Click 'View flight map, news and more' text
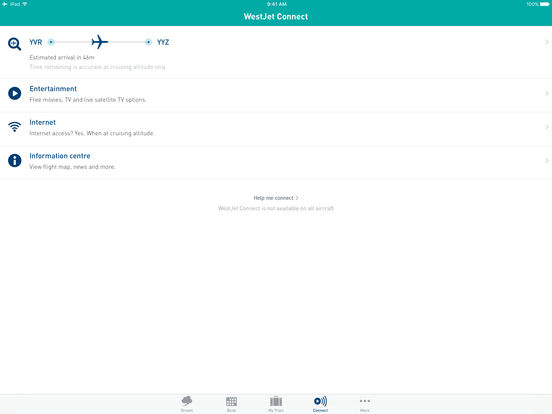 [72, 167]
